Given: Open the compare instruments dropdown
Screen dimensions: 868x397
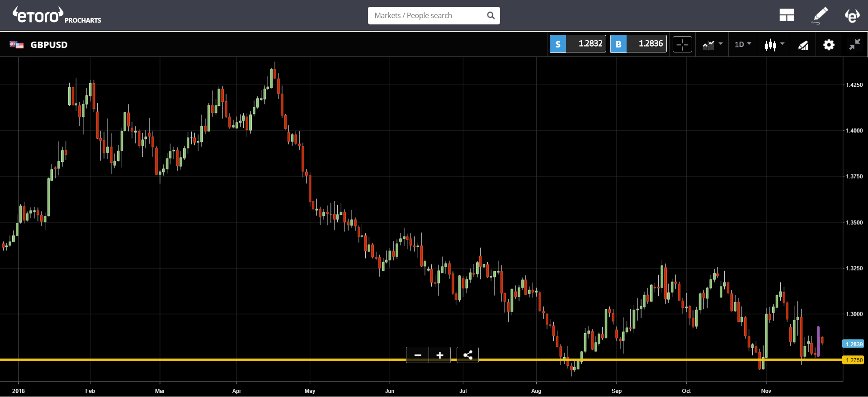Looking at the screenshot, I should click(x=712, y=44).
